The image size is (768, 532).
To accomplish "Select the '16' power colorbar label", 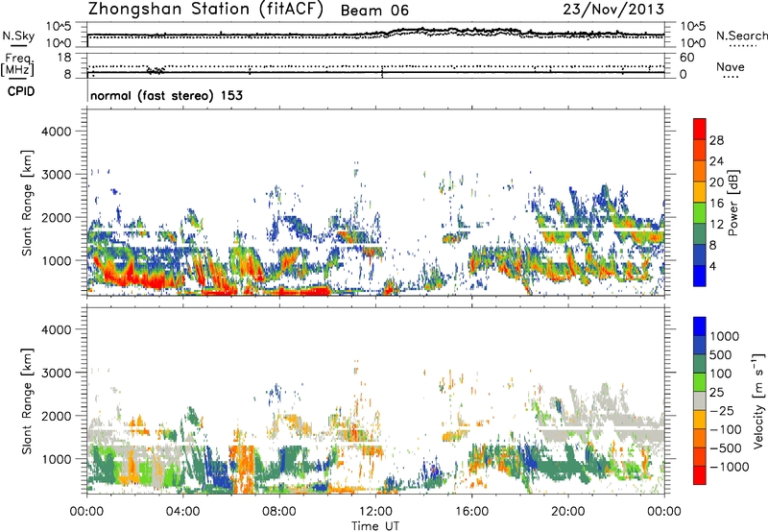I will pos(716,204).
